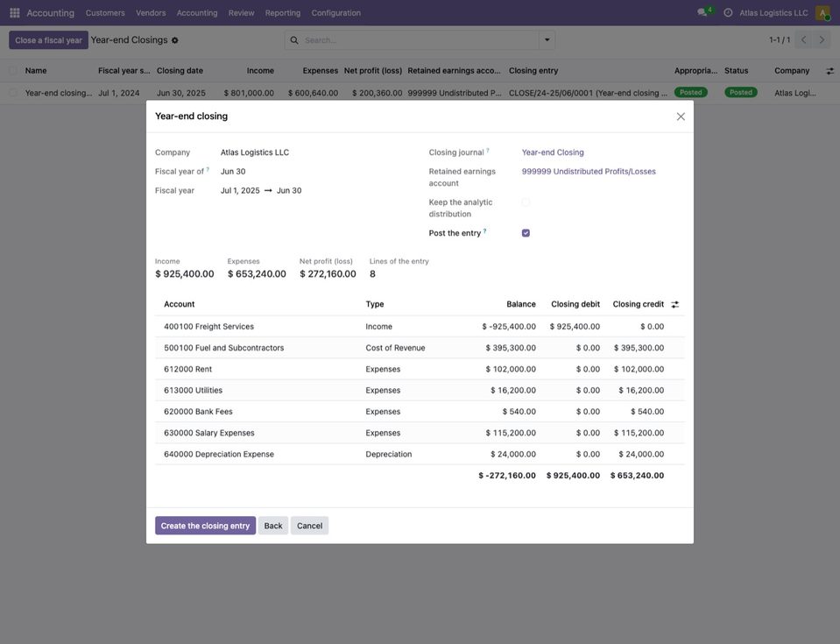Image resolution: width=840 pixels, height=644 pixels.
Task: Select 640000 Depreciation Expense row
Action: pos(420,454)
